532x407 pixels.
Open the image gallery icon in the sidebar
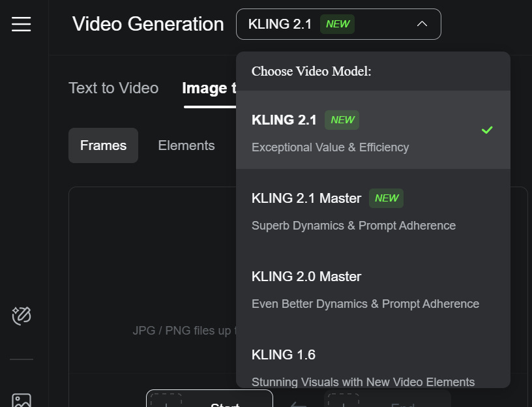[x=22, y=400]
